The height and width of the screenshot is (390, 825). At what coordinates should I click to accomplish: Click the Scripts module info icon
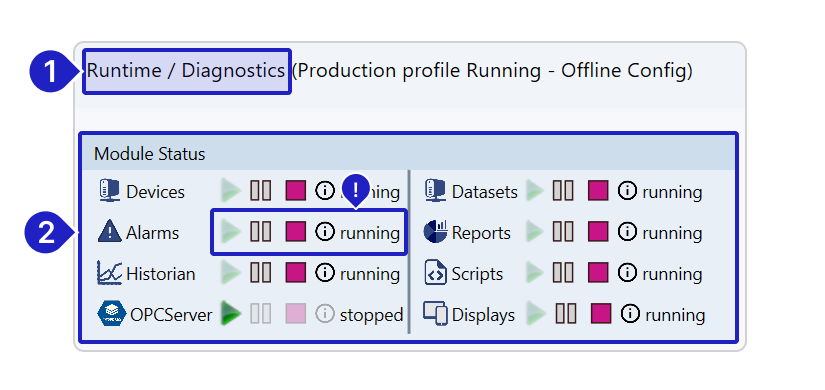pyautogui.click(x=627, y=273)
